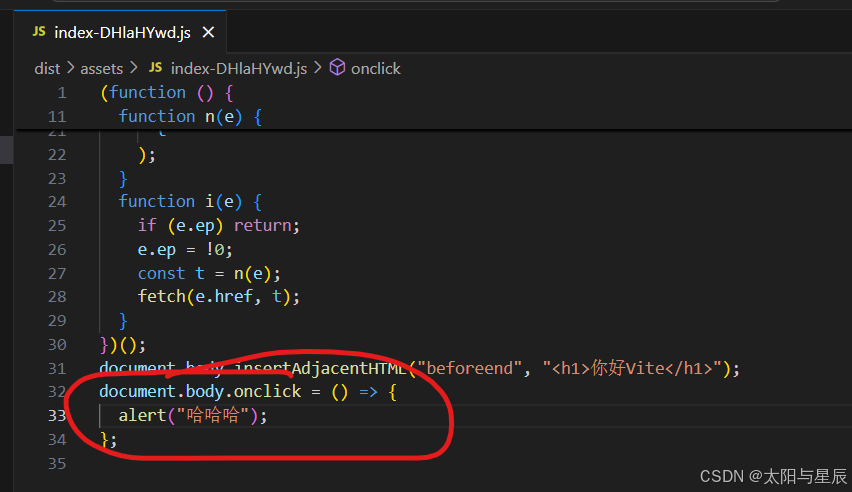Click the '})();' line 30

123,345
